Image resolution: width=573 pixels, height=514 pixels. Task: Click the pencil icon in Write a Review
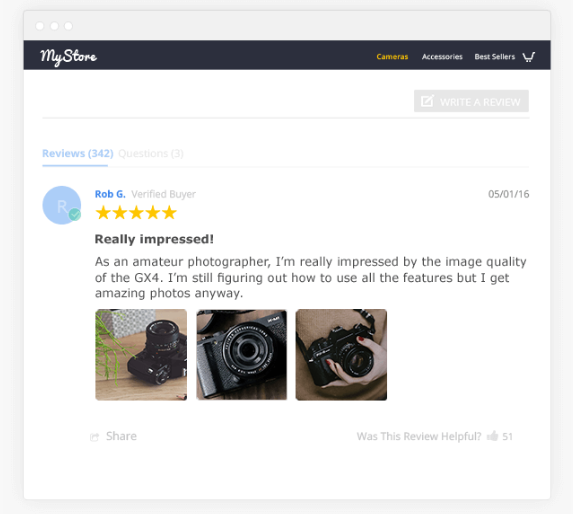pos(427,101)
